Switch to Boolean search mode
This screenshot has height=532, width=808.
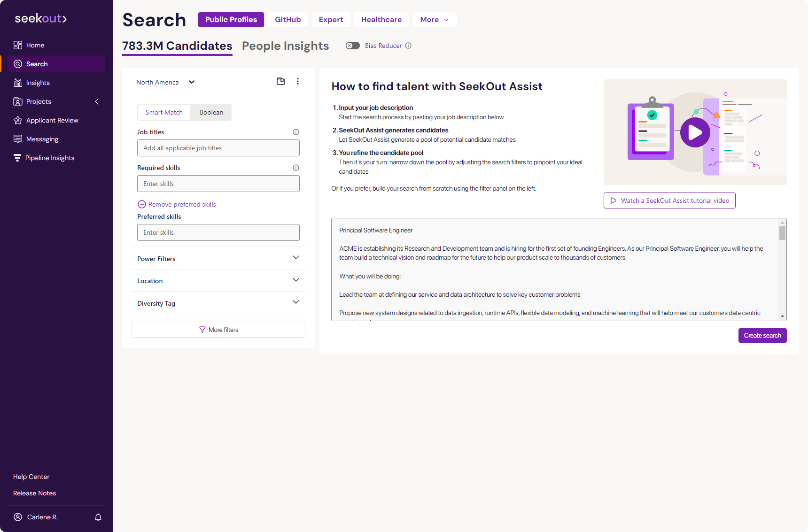point(211,112)
